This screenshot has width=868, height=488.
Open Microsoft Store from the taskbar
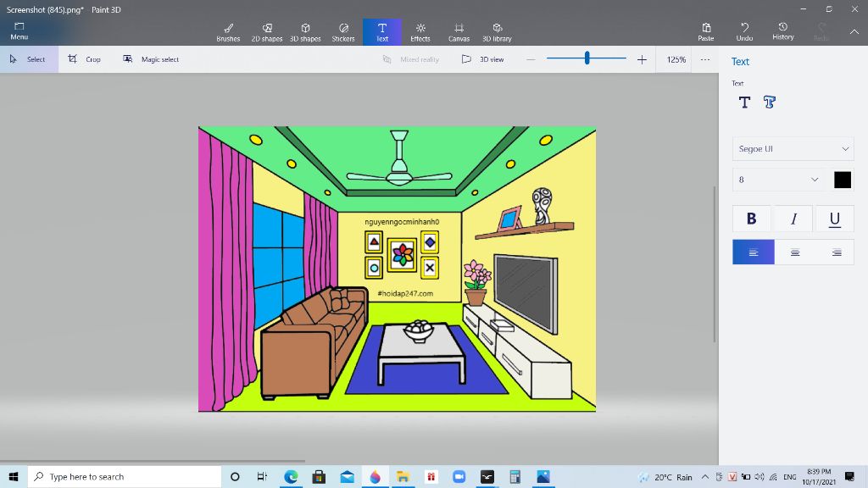coord(319,476)
